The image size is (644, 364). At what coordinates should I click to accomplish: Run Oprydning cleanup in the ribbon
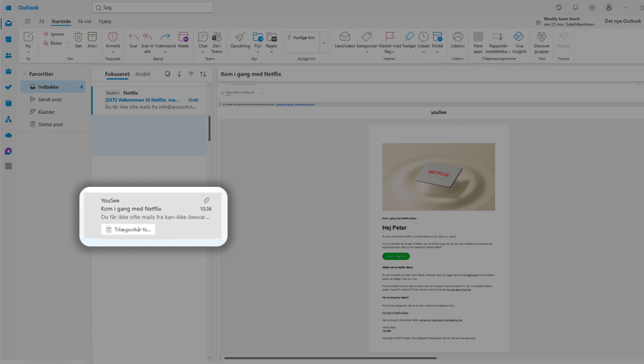(240, 40)
